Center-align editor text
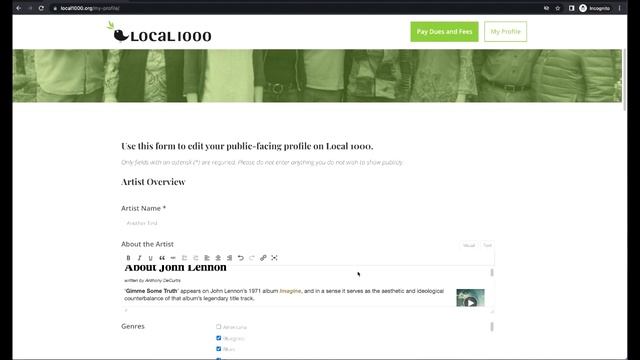The width and height of the screenshot is (640, 360). (x=218, y=258)
